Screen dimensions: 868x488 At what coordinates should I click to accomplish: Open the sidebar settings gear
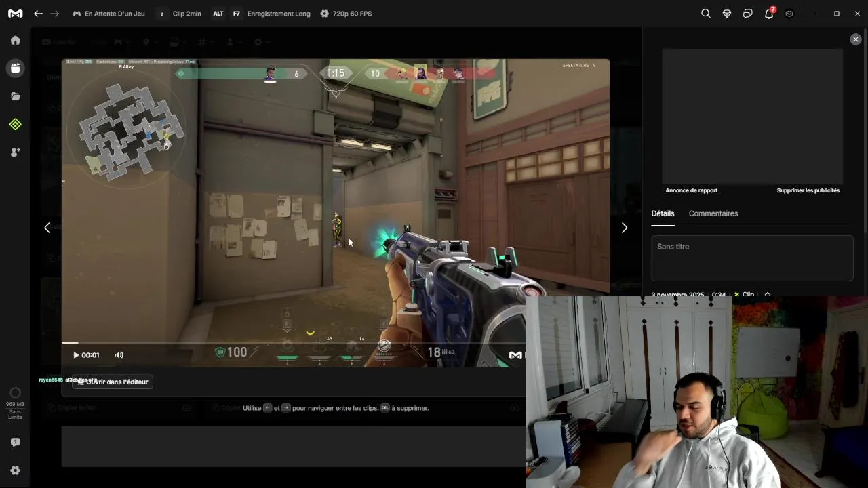click(x=15, y=470)
